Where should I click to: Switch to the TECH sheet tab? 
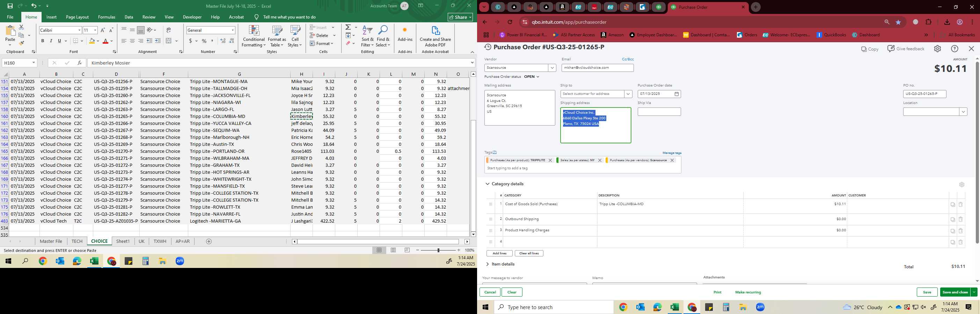click(77, 241)
